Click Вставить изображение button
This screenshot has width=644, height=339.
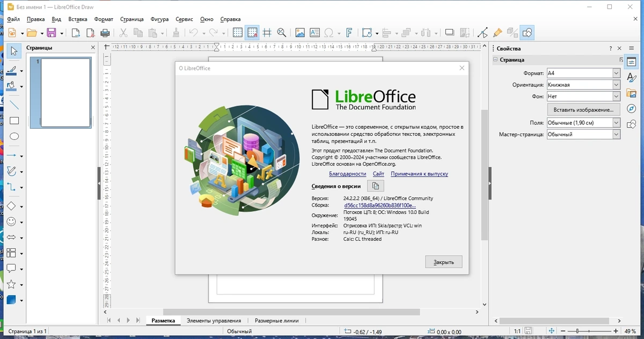[583, 109]
